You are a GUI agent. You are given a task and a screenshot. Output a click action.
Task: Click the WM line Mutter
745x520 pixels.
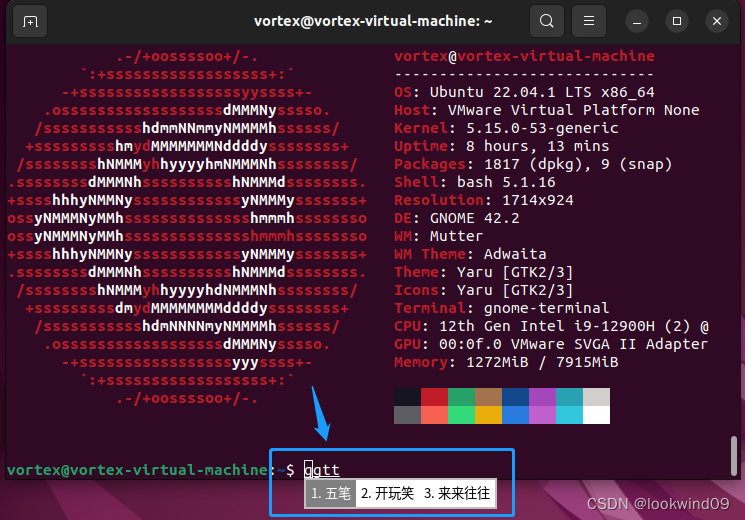[439, 236]
